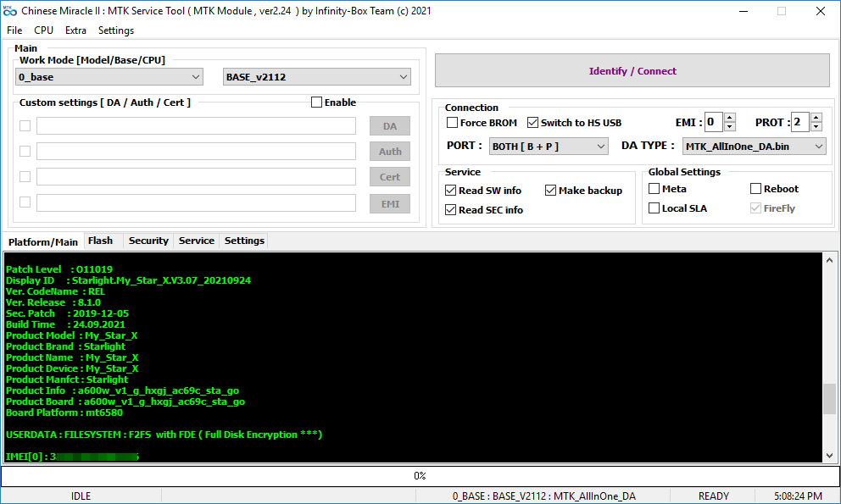This screenshot has height=504, width=841.
Task: Open the Extra menu
Action: click(75, 30)
